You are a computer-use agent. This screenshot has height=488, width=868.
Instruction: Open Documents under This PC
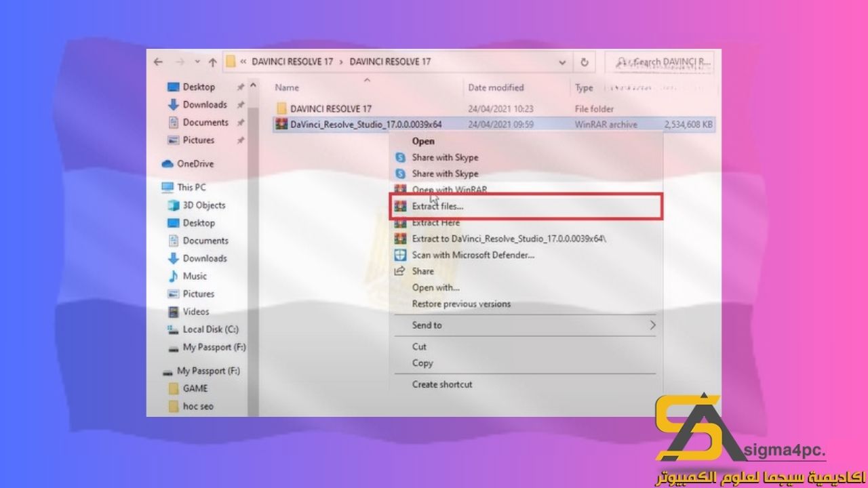[x=205, y=241]
